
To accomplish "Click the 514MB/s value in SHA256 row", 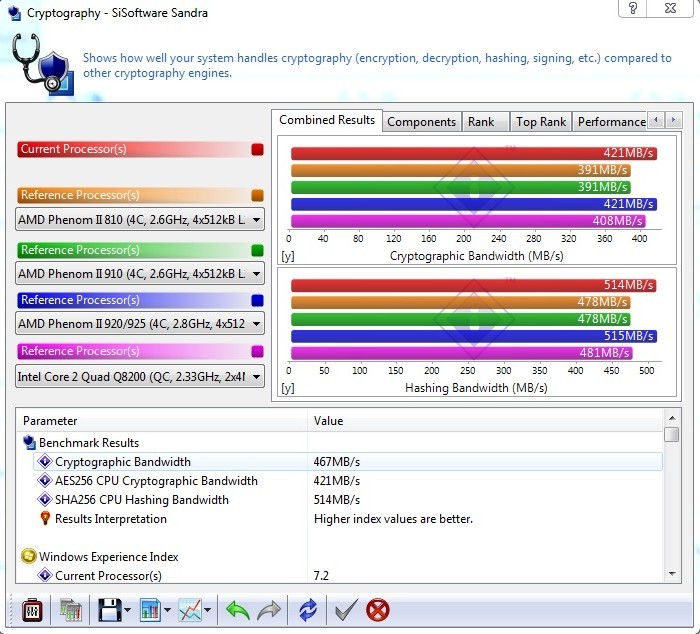I will click(337, 499).
